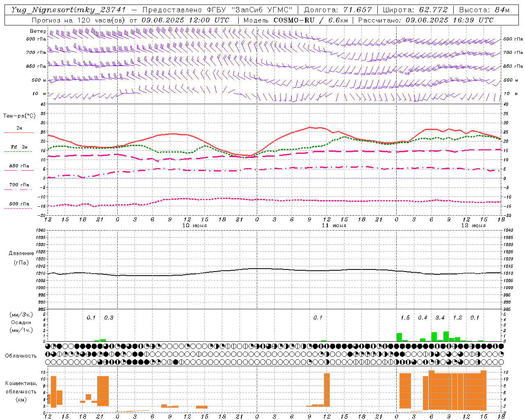The width and height of the screenshot is (525, 420).
Task: Click the (мм/3ч.) unit label
Action: point(21,315)
